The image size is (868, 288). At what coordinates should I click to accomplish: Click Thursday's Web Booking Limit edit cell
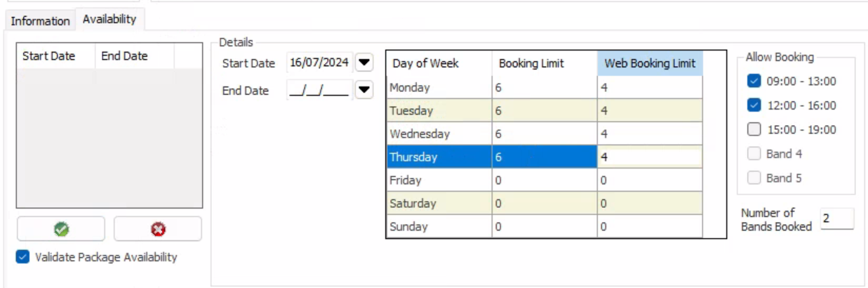[x=650, y=157]
